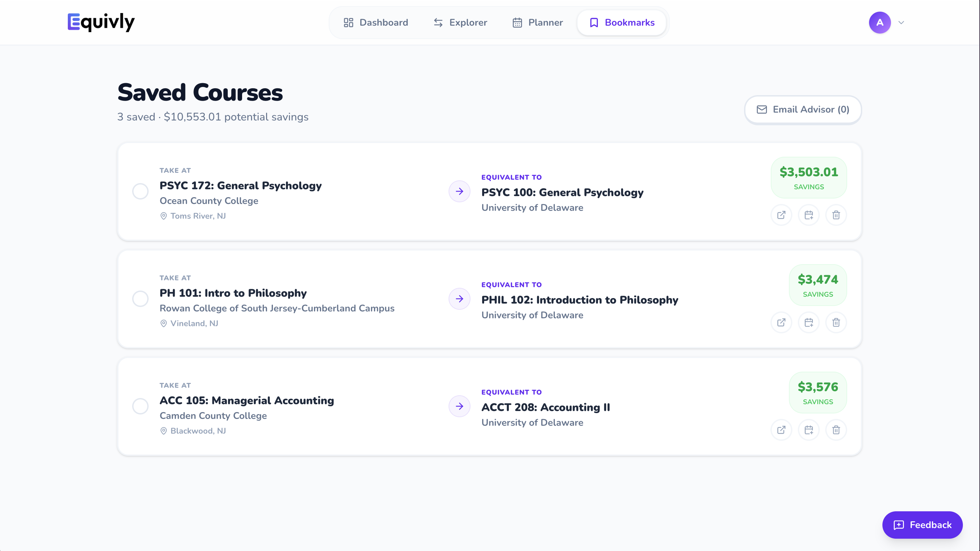Open external link for PH 101 course
980x551 pixels.
pos(781,322)
